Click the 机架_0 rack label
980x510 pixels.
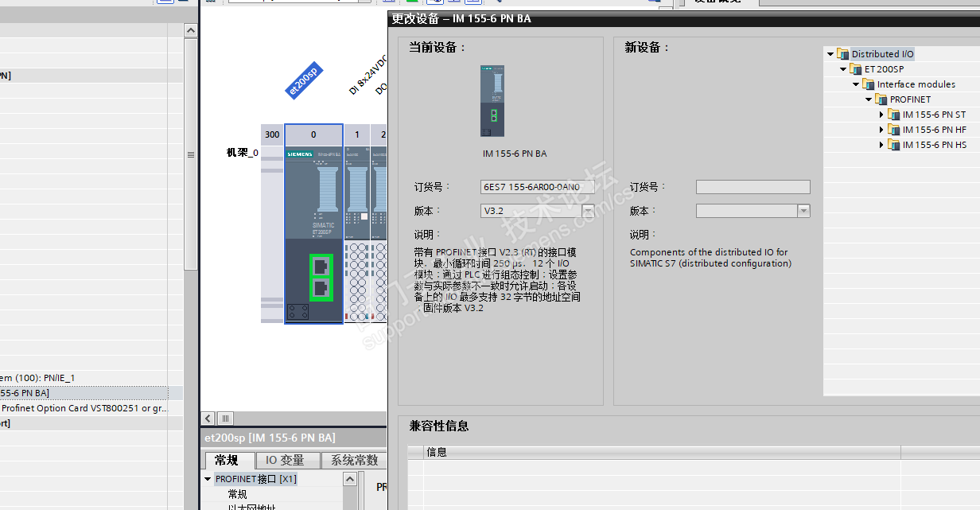243,152
